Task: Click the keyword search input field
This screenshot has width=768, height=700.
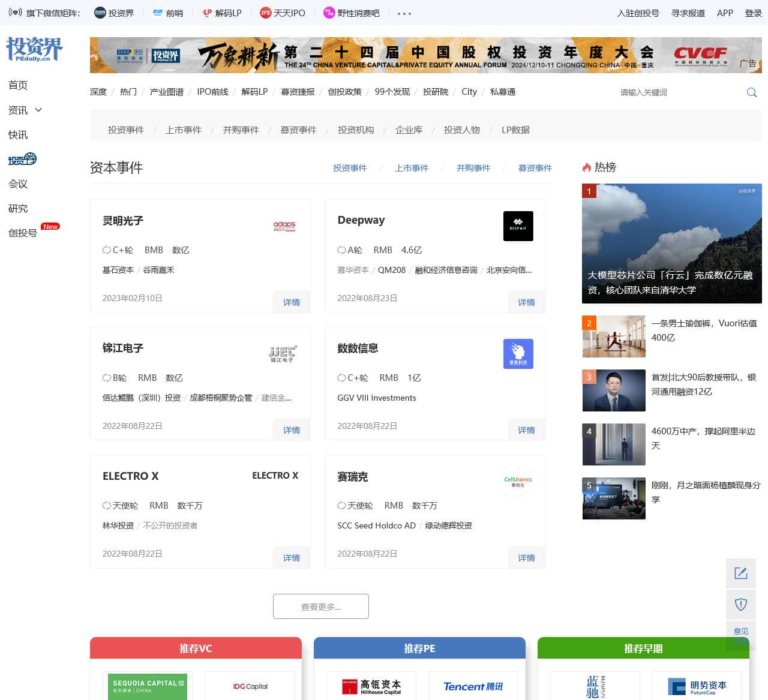Action: (678, 92)
